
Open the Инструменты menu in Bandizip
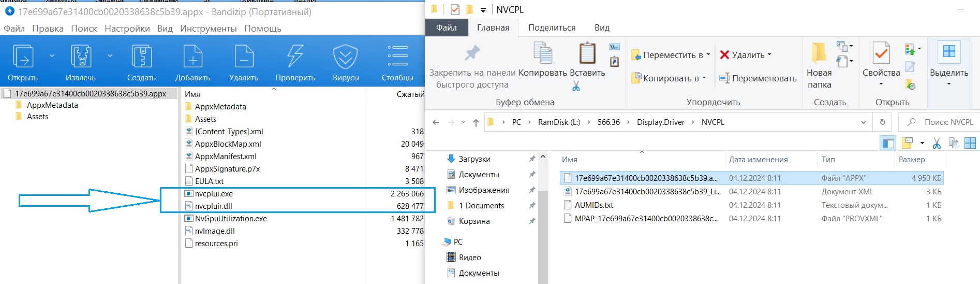pos(209,29)
